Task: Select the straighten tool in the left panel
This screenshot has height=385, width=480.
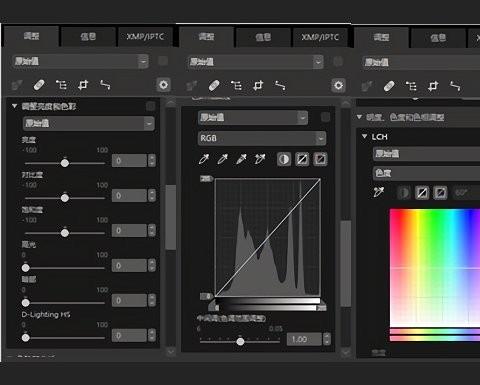Action: 105,85
